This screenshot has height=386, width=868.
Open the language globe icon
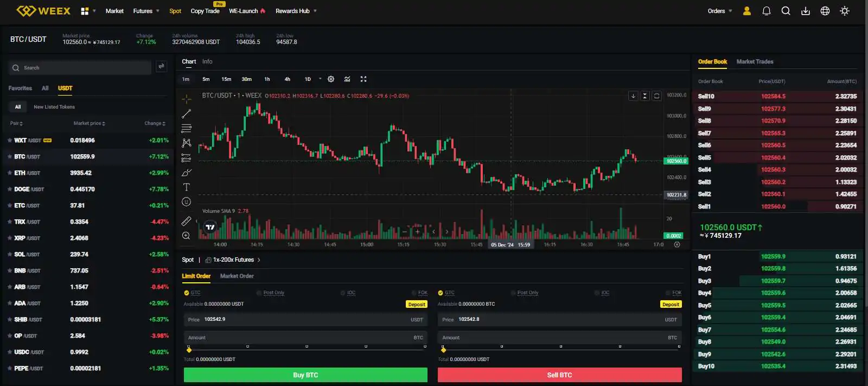tap(825, 11)
